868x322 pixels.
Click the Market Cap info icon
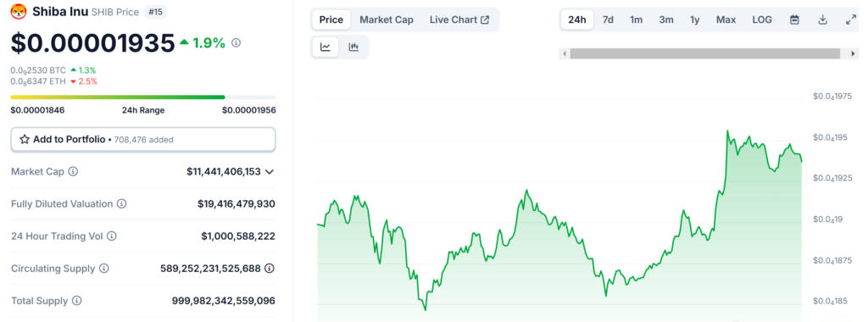point(73,171)
